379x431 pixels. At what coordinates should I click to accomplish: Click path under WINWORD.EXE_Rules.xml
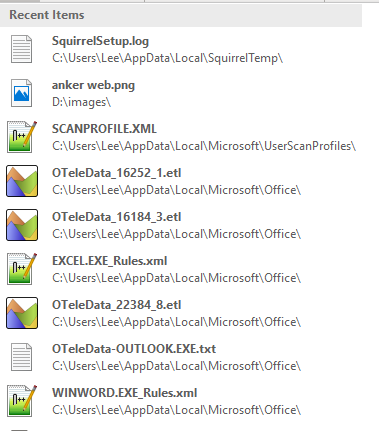tap(176, 410)
